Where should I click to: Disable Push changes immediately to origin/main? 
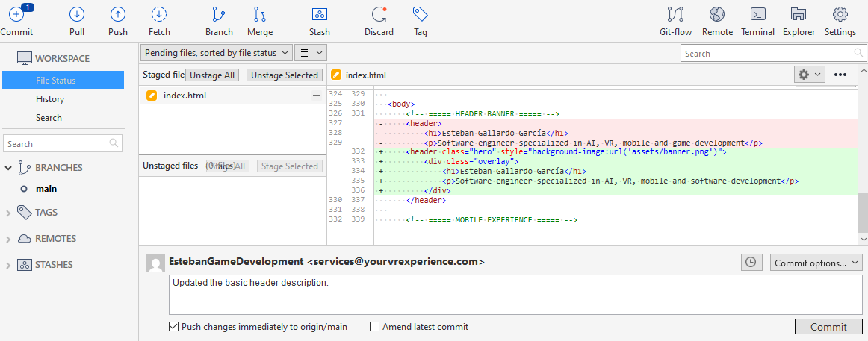tap(174, 327)
